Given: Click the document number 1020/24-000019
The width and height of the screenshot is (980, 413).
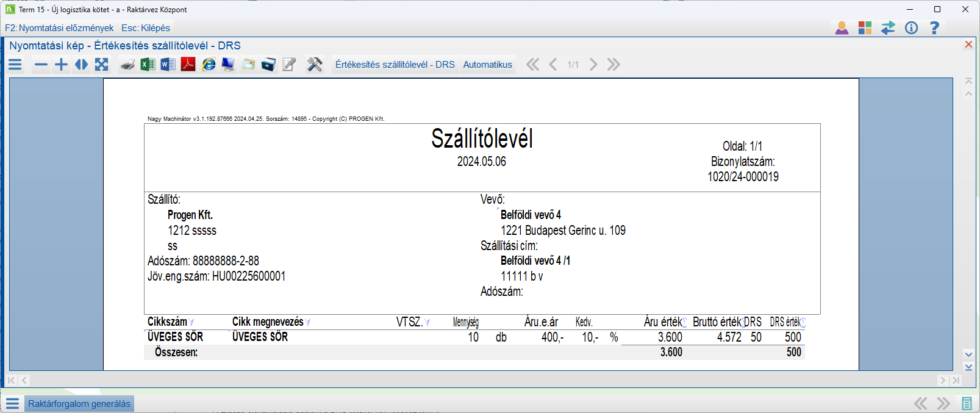Looking at the screenshot, I should coord(743,177).
